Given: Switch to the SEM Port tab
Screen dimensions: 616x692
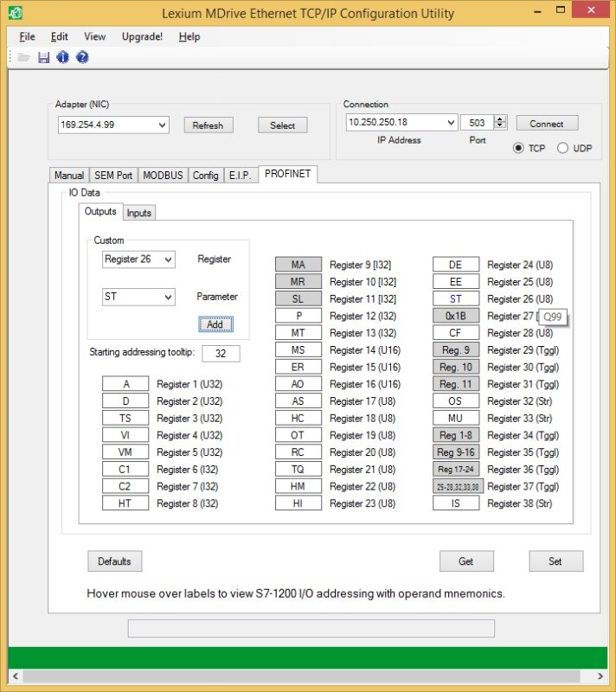Looking at the screenshot, I should tap(113, 176).
